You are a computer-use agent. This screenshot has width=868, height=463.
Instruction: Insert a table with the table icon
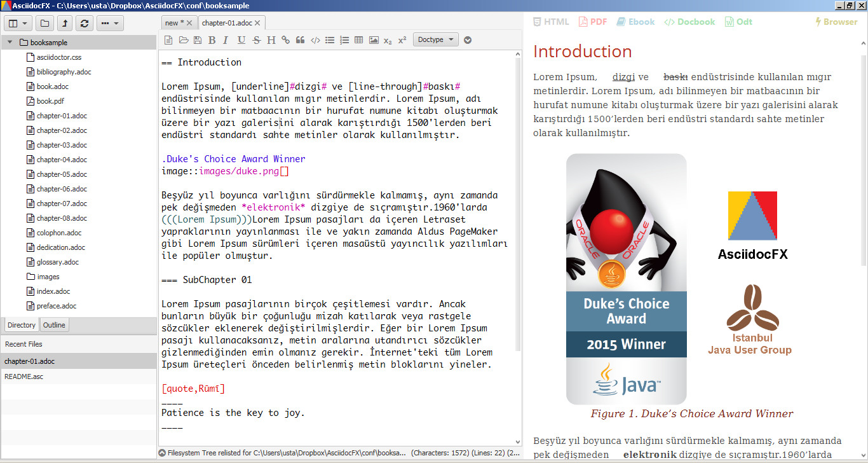click(359, 40)
